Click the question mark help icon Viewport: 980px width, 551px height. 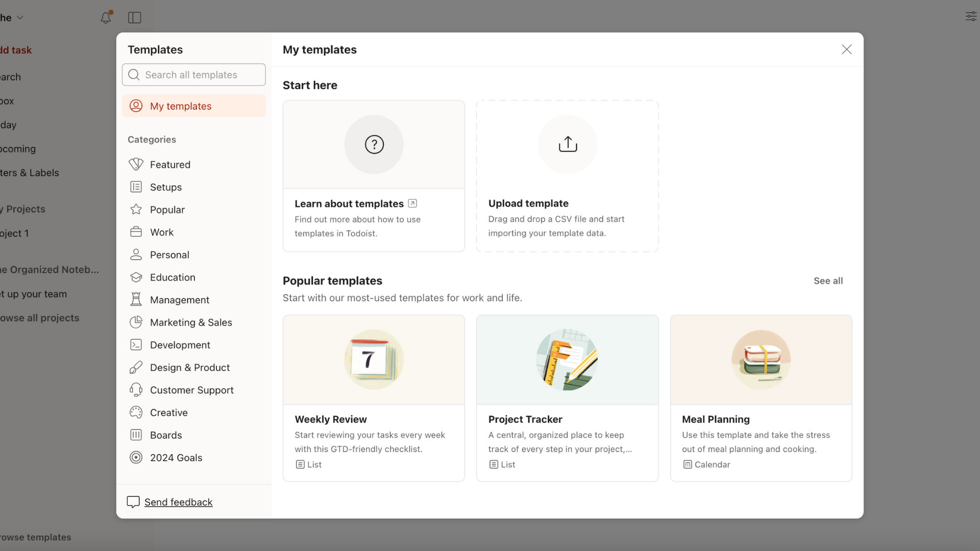(x=374, y=144)
